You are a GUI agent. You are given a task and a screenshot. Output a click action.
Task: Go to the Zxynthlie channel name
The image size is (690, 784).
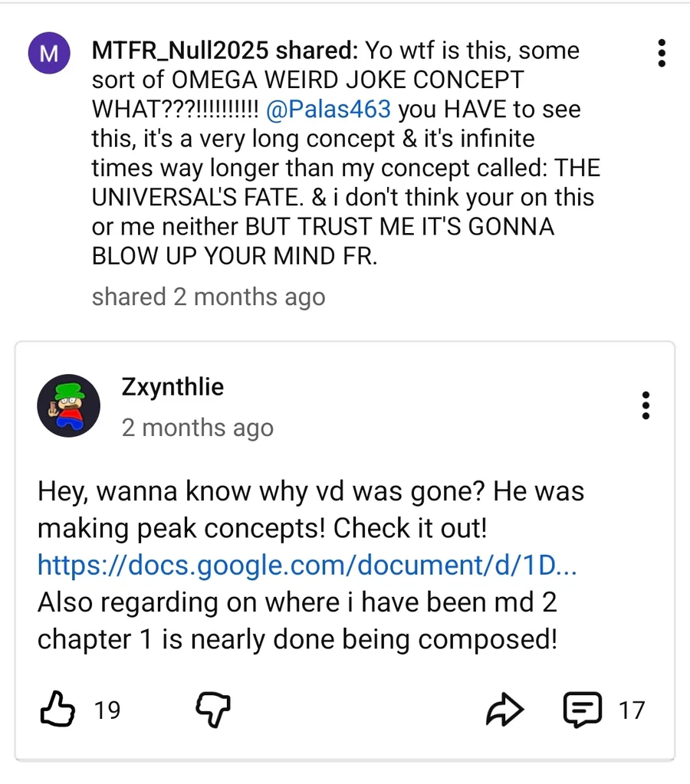172,387
